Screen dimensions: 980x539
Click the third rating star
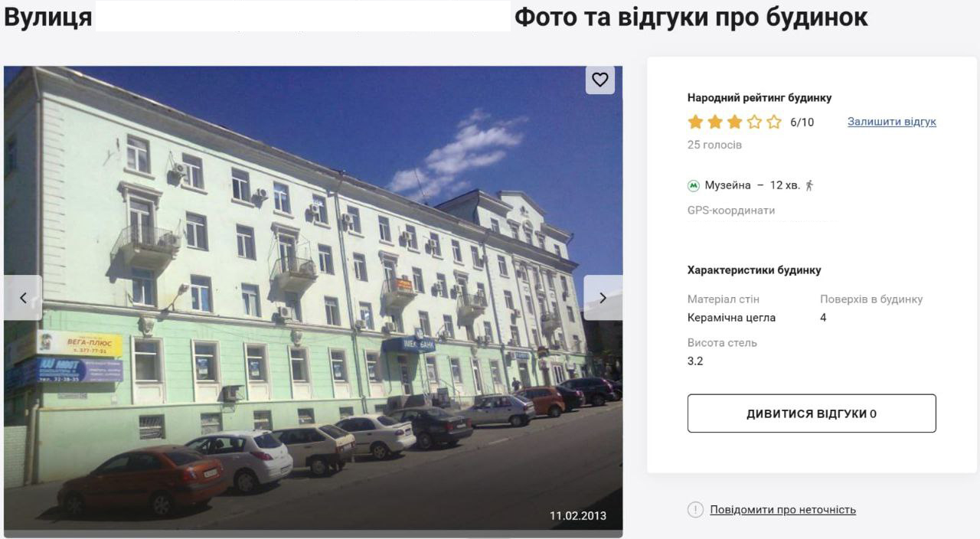click(x=735, y=122)
